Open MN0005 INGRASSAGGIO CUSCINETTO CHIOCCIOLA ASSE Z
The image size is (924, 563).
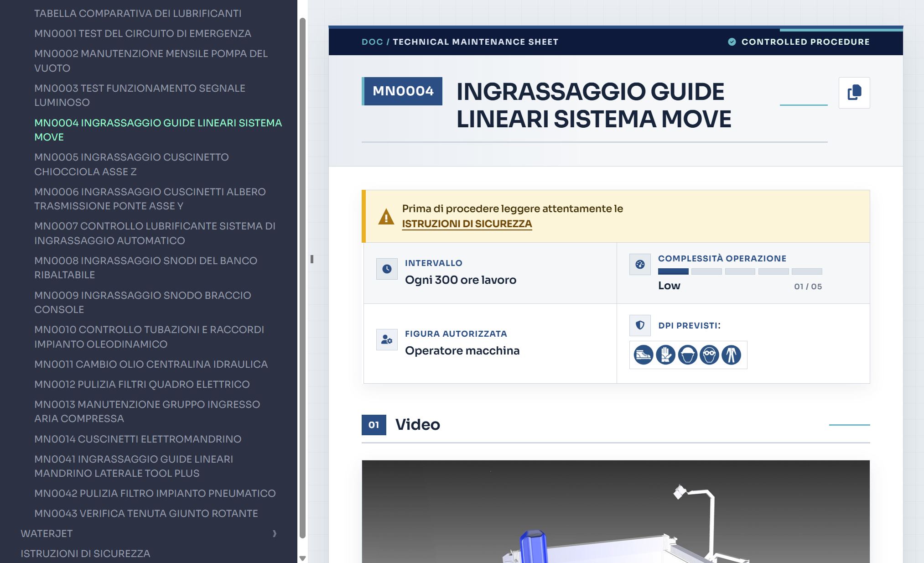click(x=131, y=164)
